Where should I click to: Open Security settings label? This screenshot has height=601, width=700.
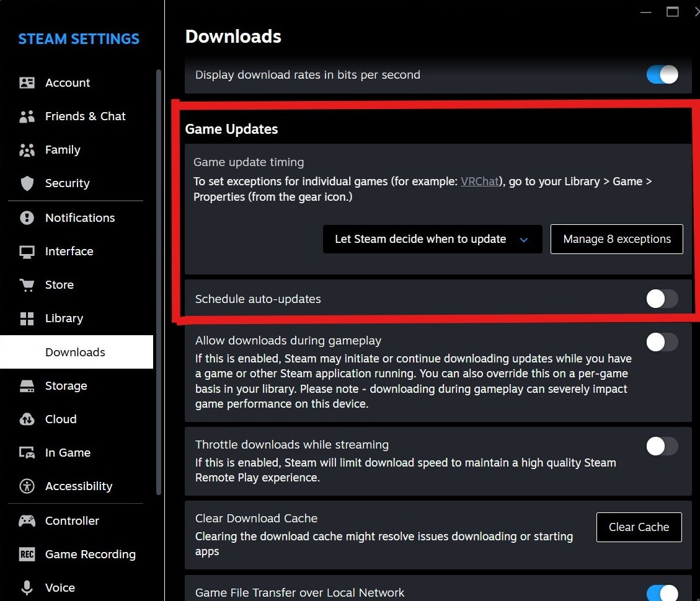(67, 183)
